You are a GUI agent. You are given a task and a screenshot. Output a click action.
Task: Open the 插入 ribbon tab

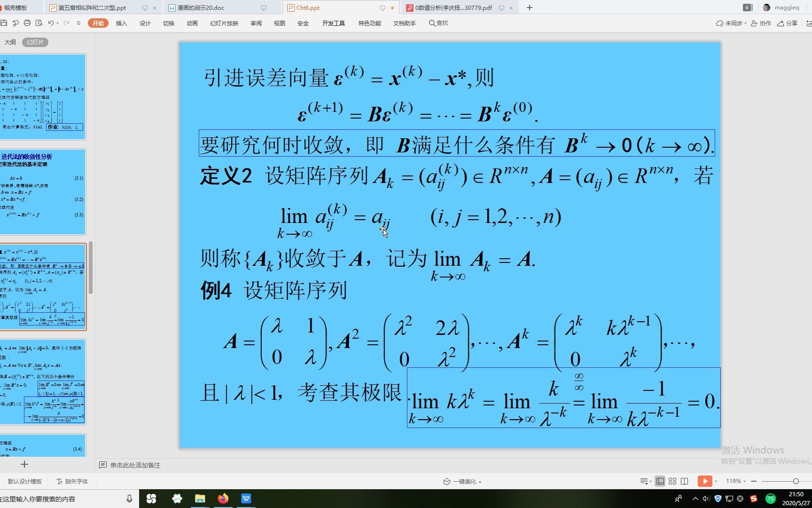pos(121,23)
